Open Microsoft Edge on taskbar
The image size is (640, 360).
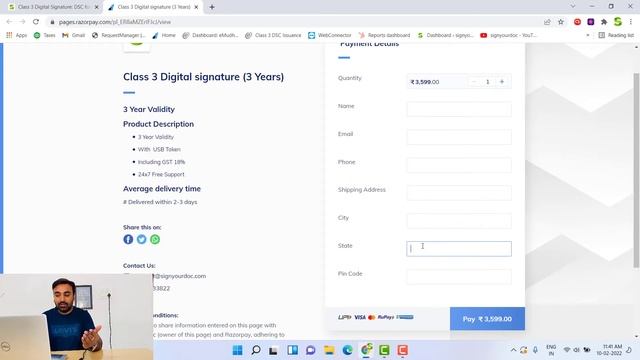[x=347, y=350]
